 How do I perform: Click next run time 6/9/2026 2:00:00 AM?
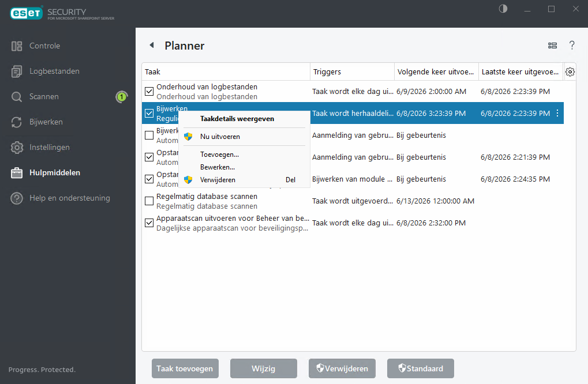431,92
